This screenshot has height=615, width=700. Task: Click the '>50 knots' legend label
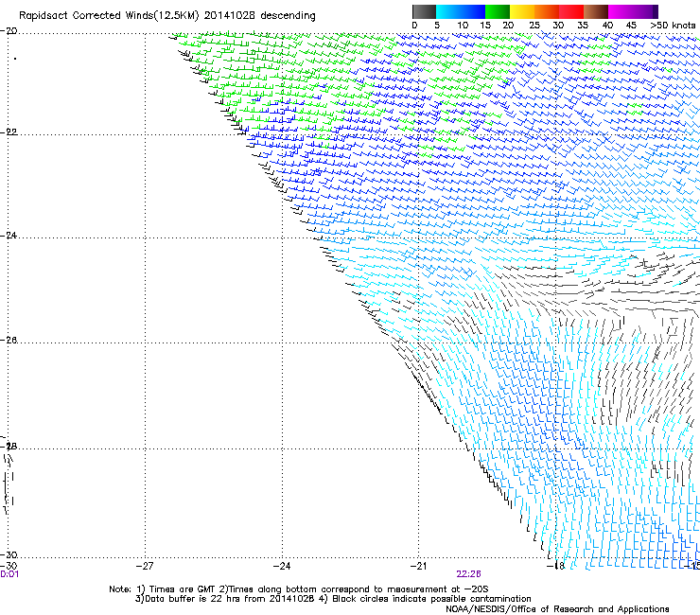pos(673,26)
